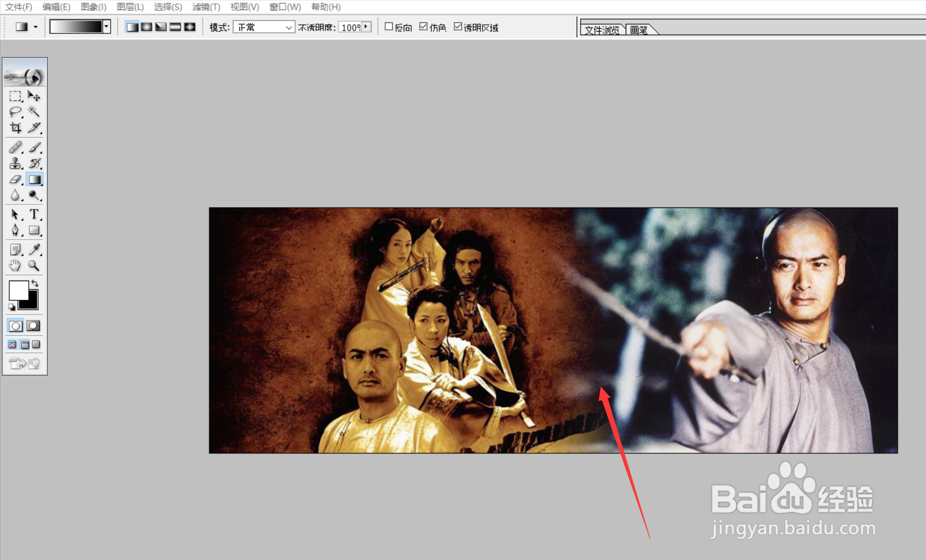926x560 pixels.
Task: Click the white foreground color swatch
Action: pyautogui.click(x=18, y=290)
